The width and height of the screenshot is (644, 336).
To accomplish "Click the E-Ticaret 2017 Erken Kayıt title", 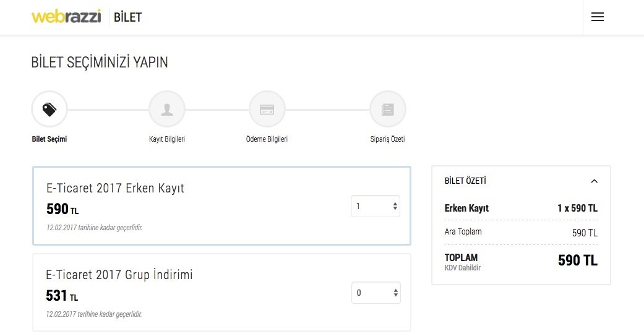I will pos(115,189).
